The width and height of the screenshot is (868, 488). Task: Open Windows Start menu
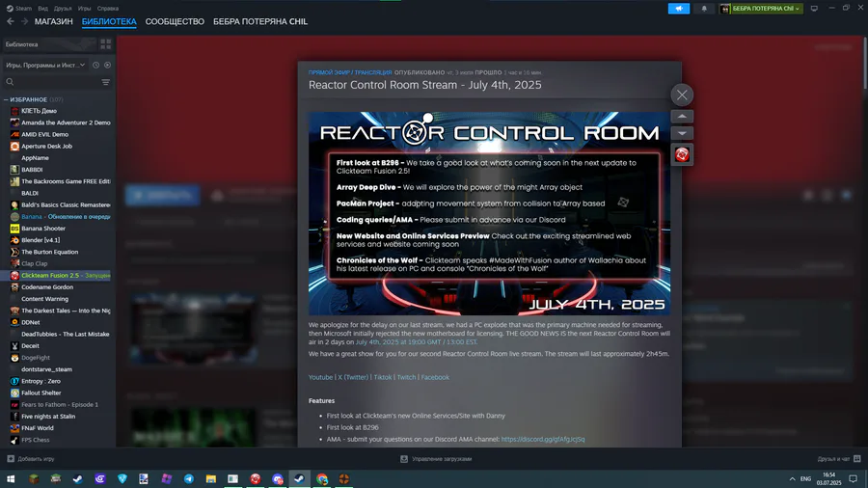[x=11, y=478]
